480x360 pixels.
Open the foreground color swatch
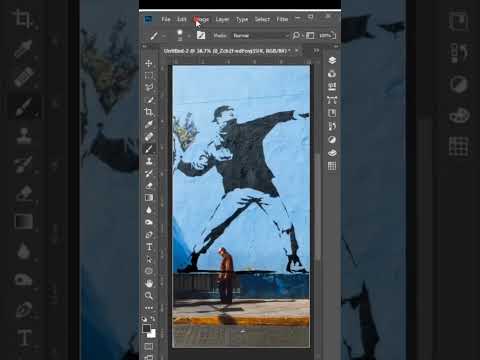point(146,329)
